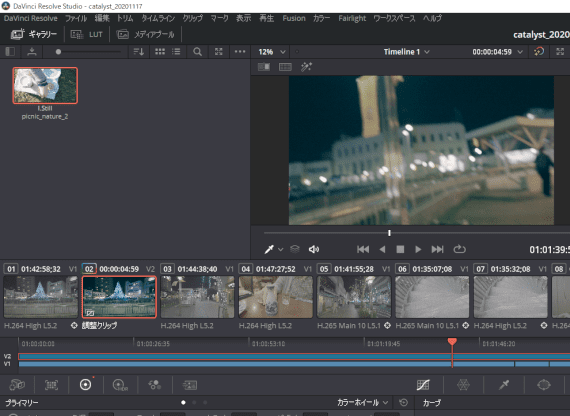
Task: Open the 編集 menu
Action: [102, 18]
